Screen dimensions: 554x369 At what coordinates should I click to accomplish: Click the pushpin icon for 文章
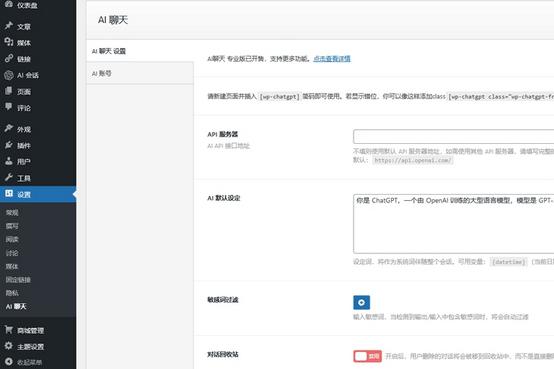pyautogui.click(x=9, y=25)
